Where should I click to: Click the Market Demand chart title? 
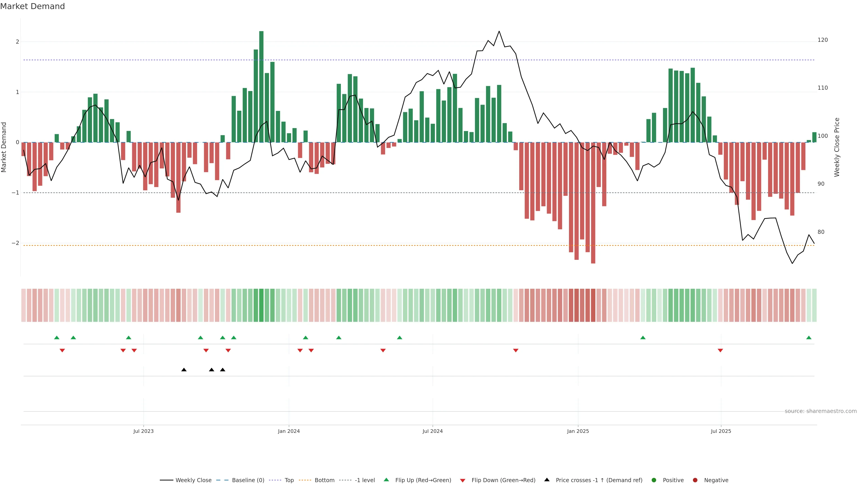pos(32,6)
